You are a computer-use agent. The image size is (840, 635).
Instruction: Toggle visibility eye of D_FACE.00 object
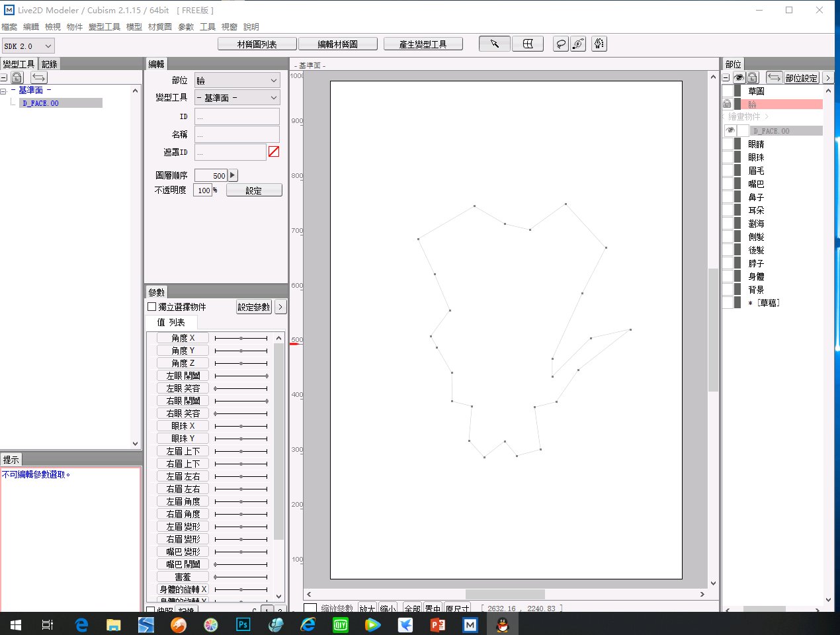point(730,130)
